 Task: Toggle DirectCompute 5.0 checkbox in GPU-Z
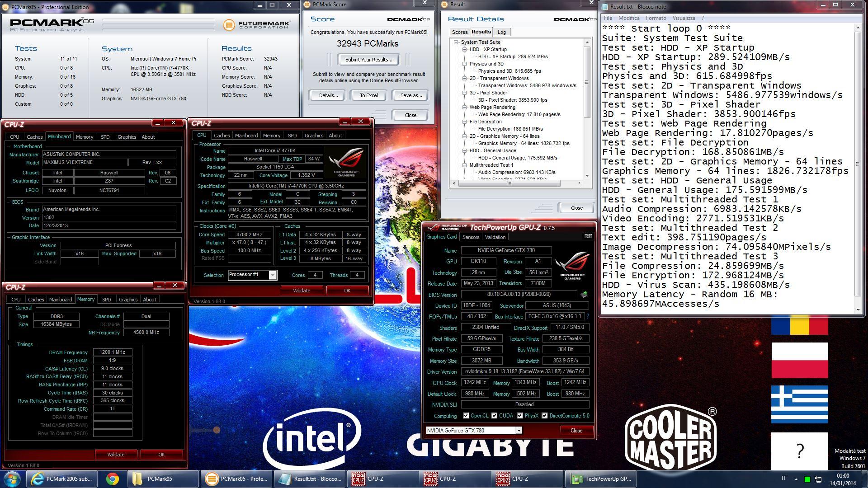pos(544,416)
